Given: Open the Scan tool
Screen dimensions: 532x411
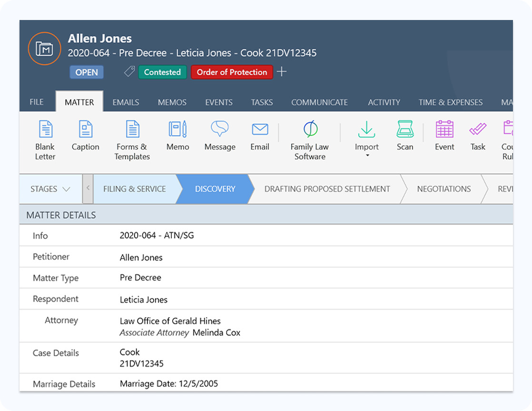Looking at the screenshot, I should [405, 135].
